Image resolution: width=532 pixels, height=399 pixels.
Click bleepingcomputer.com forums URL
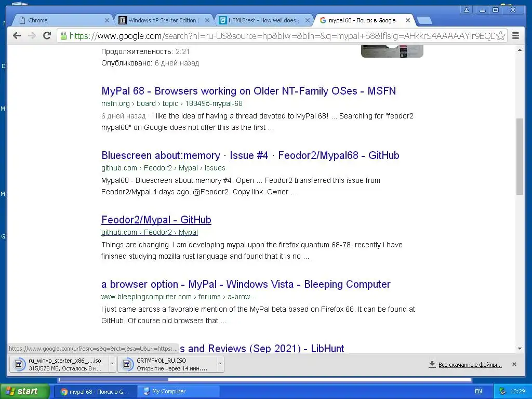coord(179,297)
